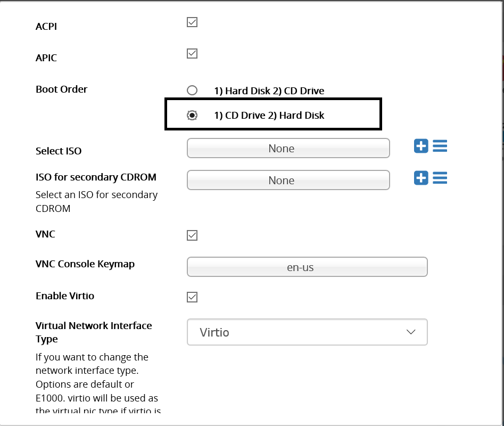Toggle the Enable Virtio checkbox

click(192, 297)
